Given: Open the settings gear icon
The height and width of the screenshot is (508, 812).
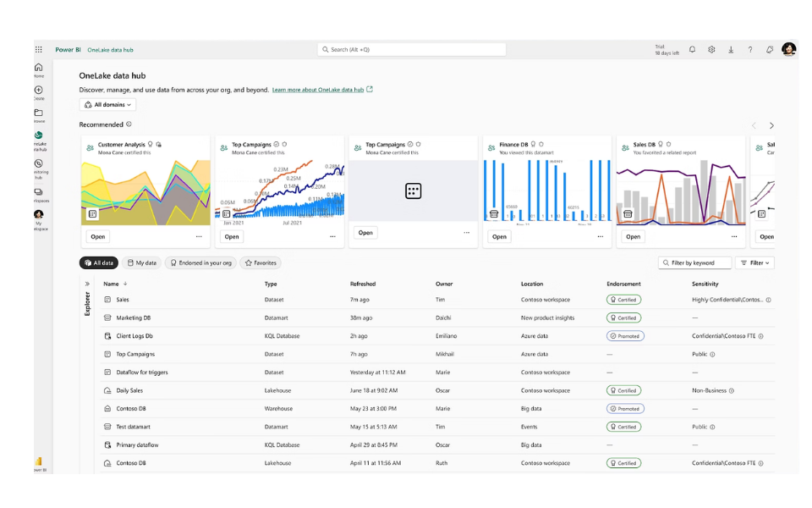Looking at the screenshot, I should [711, 50].
